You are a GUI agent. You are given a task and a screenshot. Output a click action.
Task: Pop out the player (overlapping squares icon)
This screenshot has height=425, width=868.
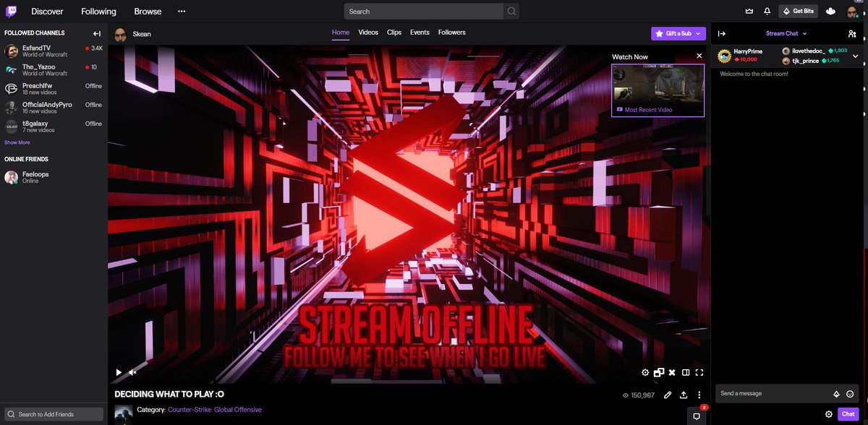[658, 373]
